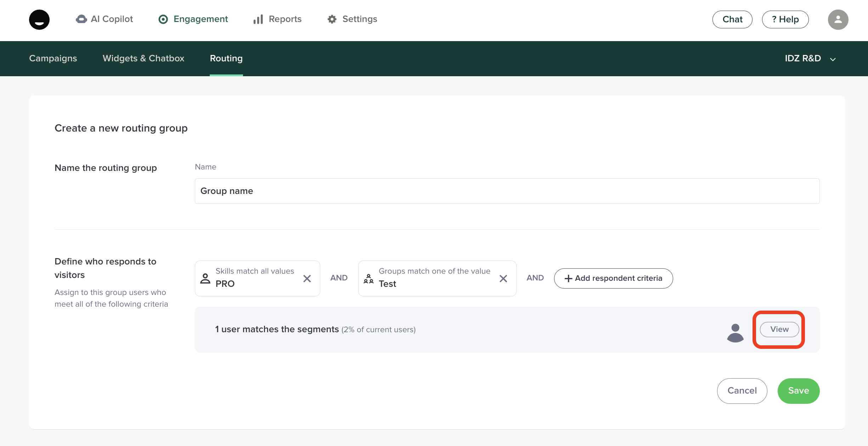This screenshot has width=868, height=446.
Task: Click the black smiley logo icon
Action: coord(39,19)
